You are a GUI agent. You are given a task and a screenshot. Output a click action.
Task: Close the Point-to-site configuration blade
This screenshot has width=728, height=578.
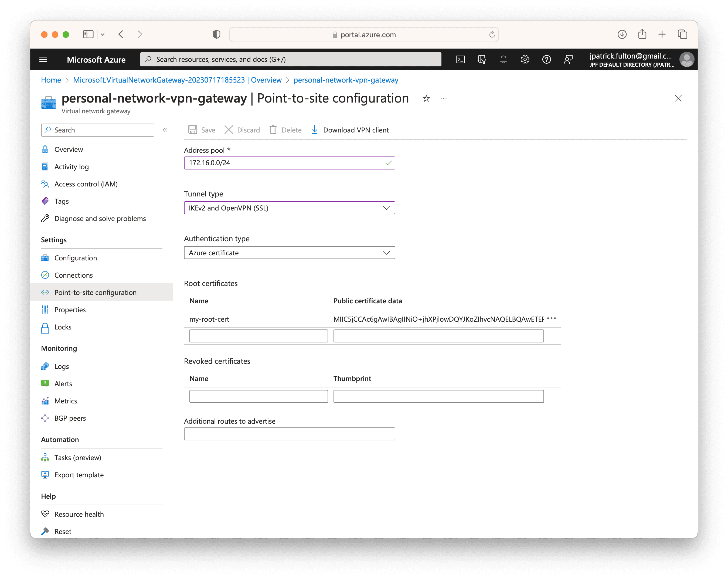point(678,98)
